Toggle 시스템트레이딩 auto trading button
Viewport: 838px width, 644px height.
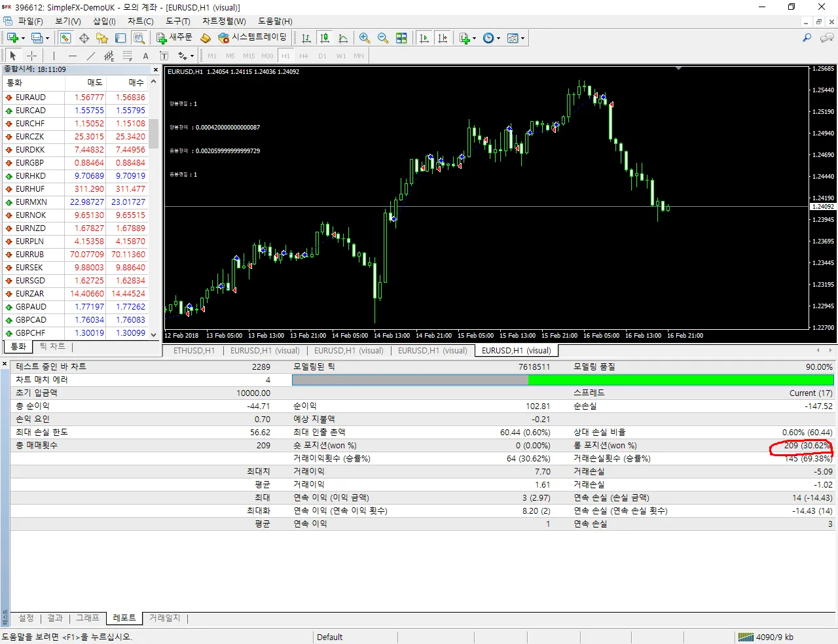pos(253,38)
